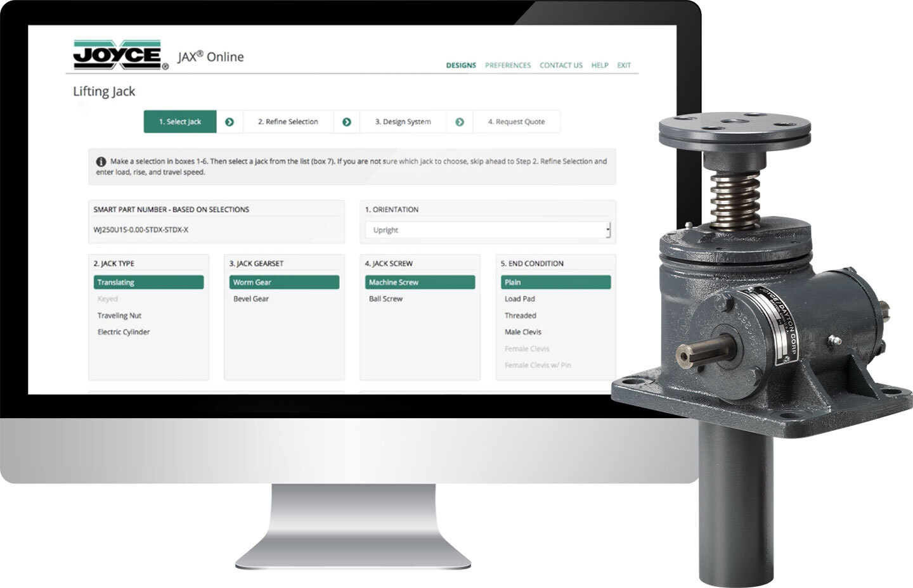Select Load Pad end condition
This screenshot has width=913, height=588.
click(520, 298)
